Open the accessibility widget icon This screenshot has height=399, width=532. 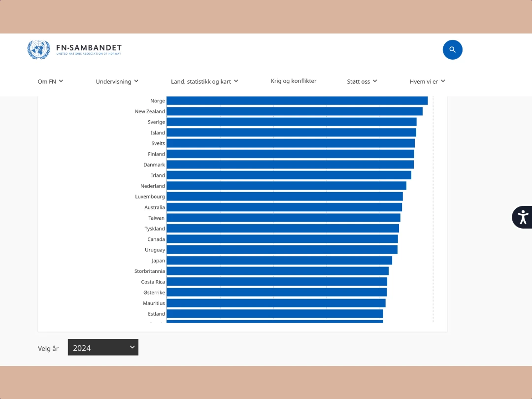[x=523, y=217]
